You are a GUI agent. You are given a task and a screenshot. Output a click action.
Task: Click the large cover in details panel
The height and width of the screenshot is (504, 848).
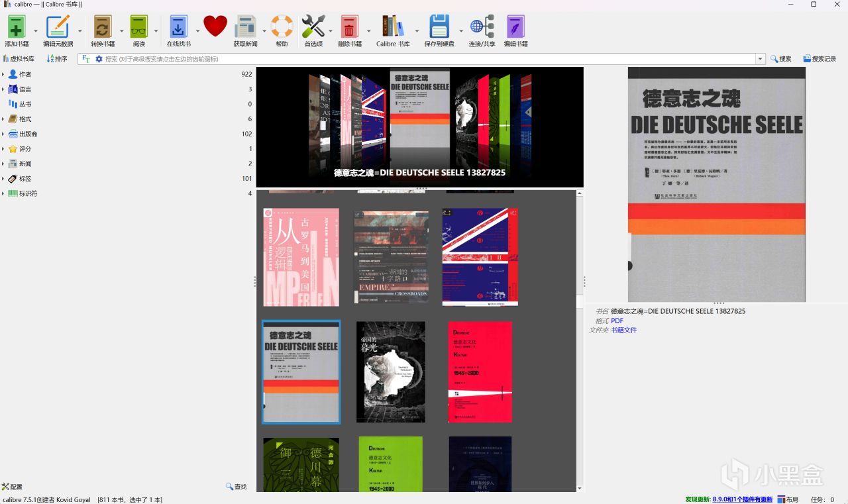(717, 185)
